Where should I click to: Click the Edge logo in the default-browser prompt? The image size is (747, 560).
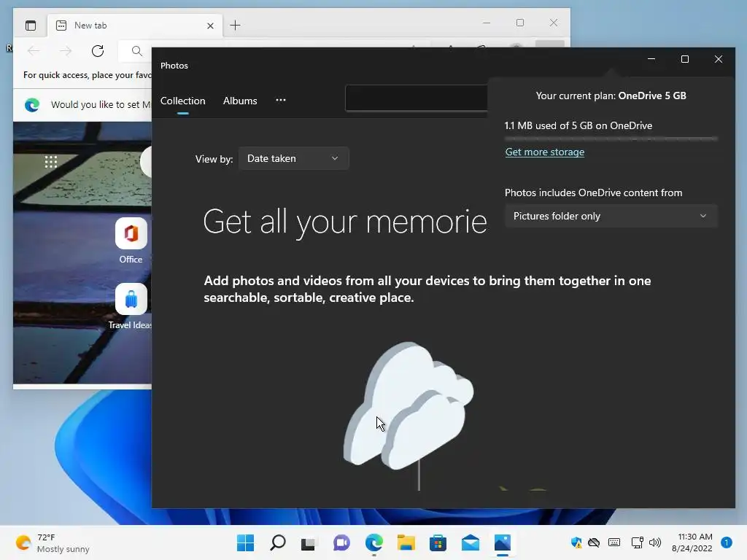[x=32, y=105]
